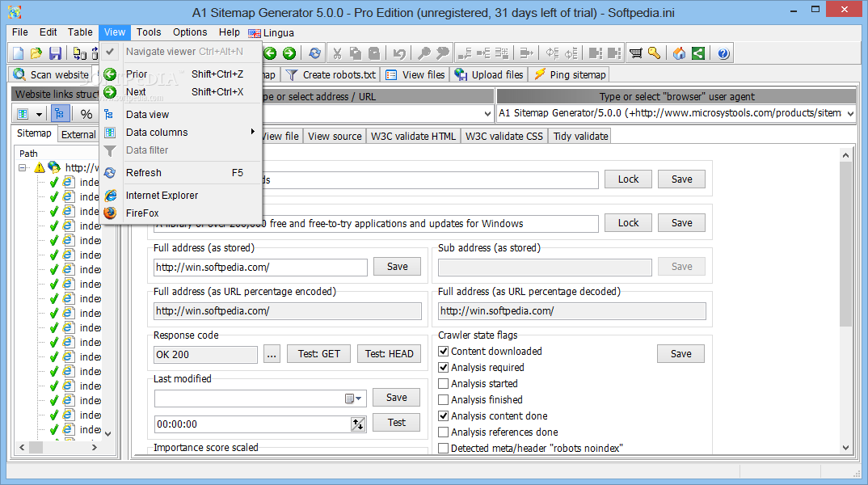
Task: Check Detected meta/header robots noindex flag
Action: click(444, 448)
